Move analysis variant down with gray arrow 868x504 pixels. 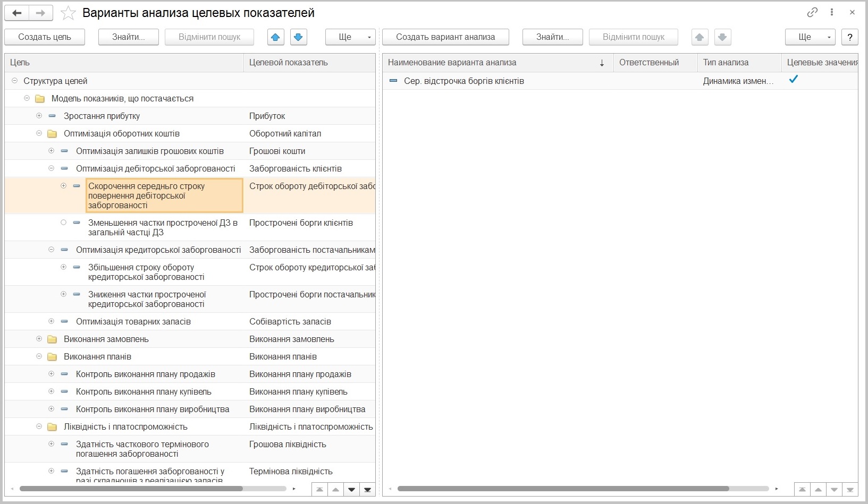pyautogui.click(x=722, y=37)
